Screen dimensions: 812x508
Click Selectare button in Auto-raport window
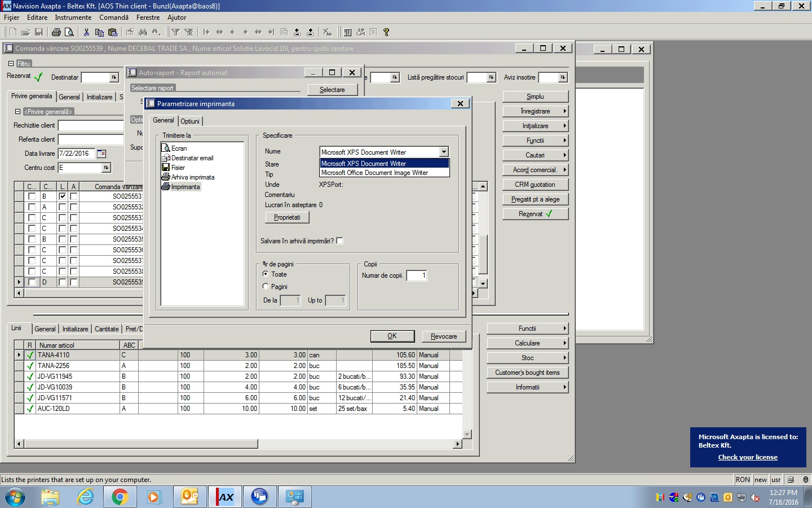point(332,90)
